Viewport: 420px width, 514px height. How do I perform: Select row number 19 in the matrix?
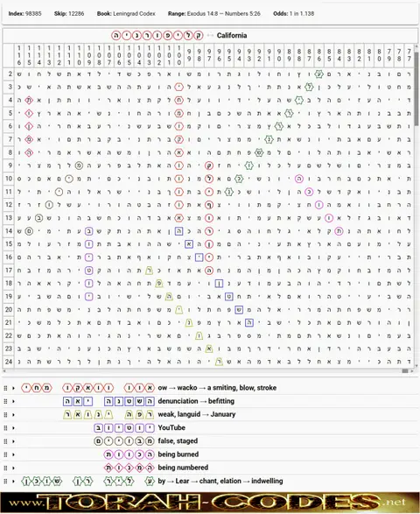9,296
